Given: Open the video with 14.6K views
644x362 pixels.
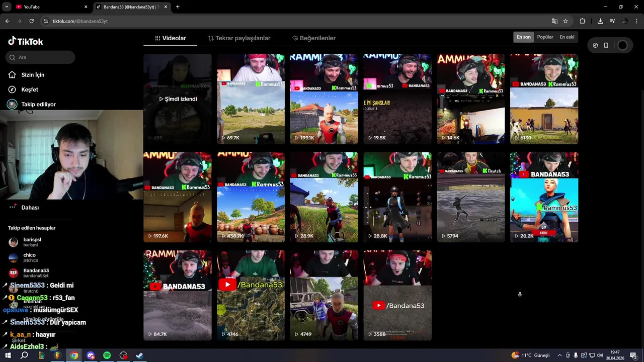Looking at the screenshot, I should coord(471,99).
